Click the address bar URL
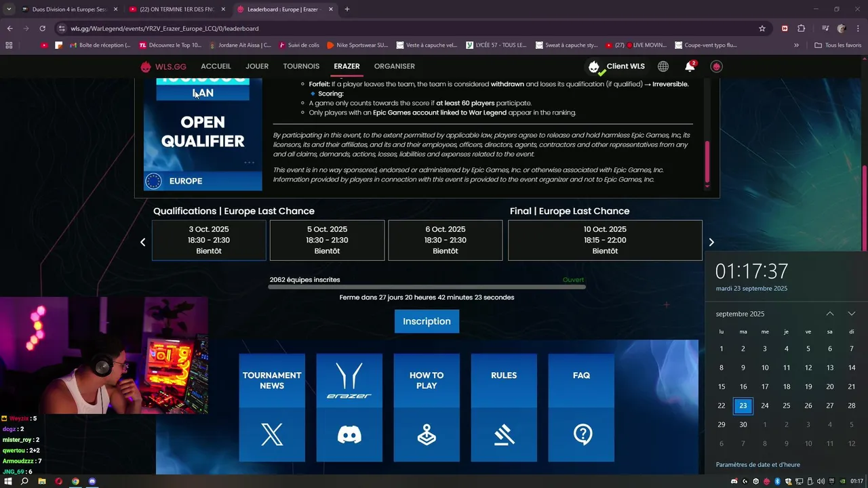This screenshot has width=868, height=488. point(165,28)
